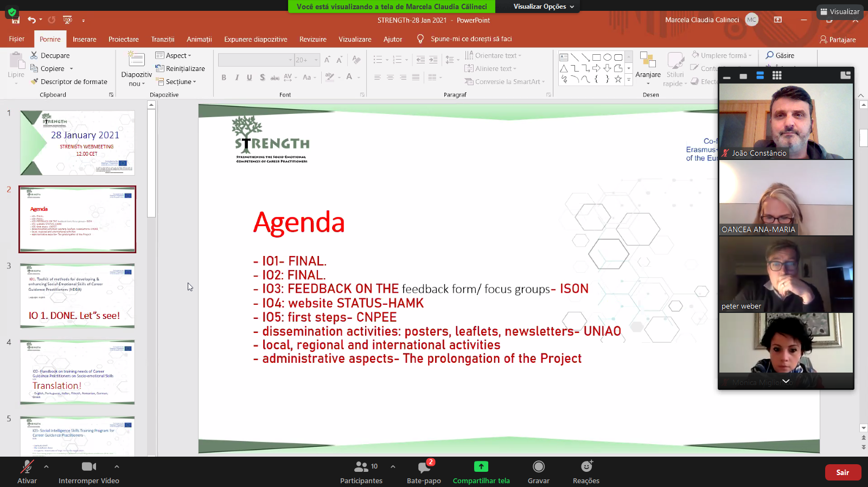Open the Inserare ribbon tab
This screenshot has width=868, height=487.
[x=85, y=39]
